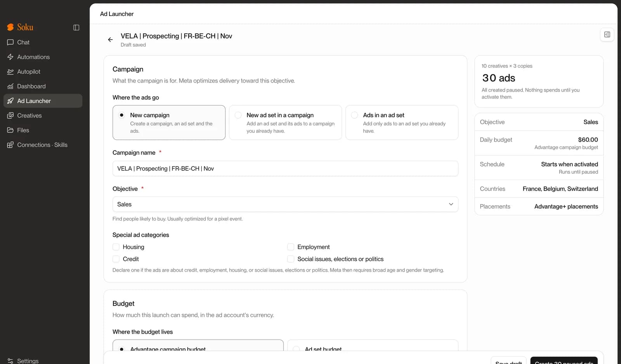The height and width of the screenshot is (364, 621).
Task: Go back using the left arrow
Action: click(x=110, y=40)
